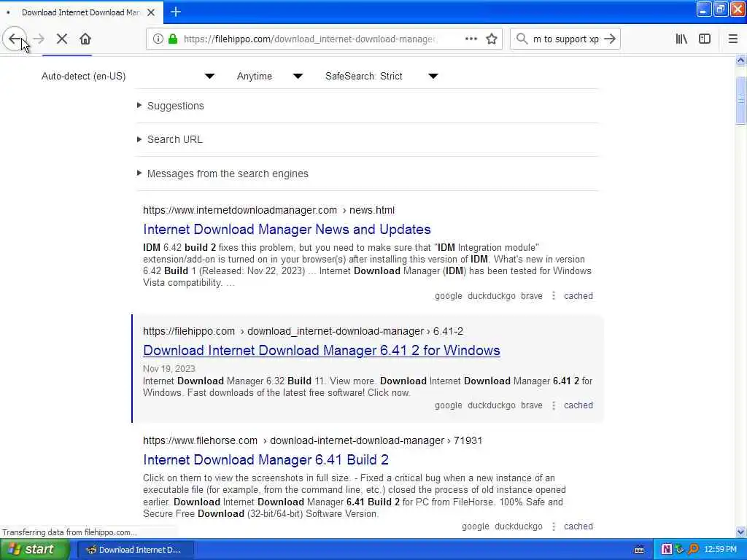Open cached copy of filehorse result
The width and height of the screenshot is (747, 560).
click(578, 526)
